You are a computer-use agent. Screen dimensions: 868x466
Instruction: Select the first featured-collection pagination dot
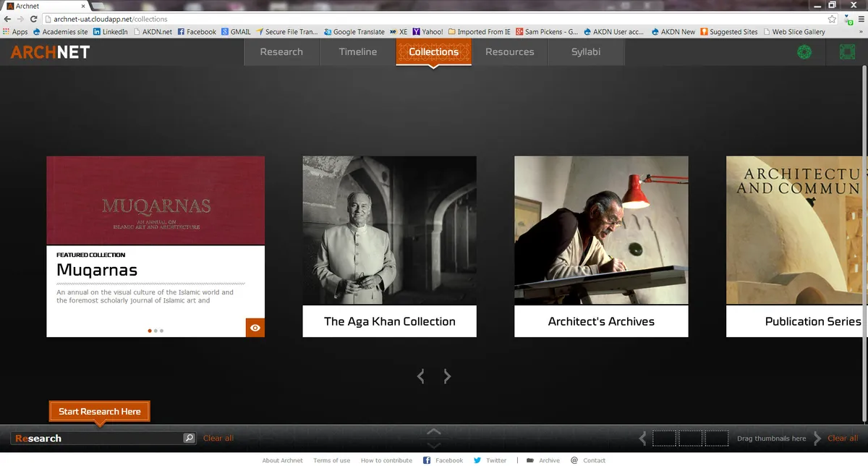(x=150, y=331)
